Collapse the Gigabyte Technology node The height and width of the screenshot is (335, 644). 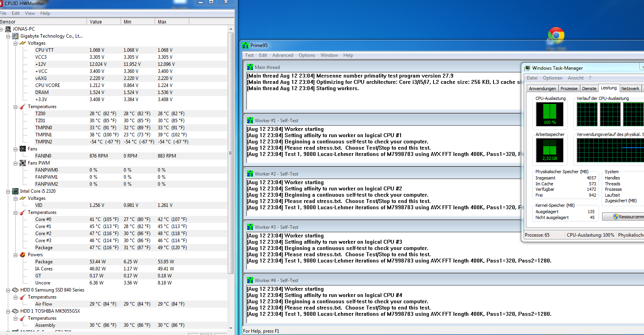[x=8, y=36]
